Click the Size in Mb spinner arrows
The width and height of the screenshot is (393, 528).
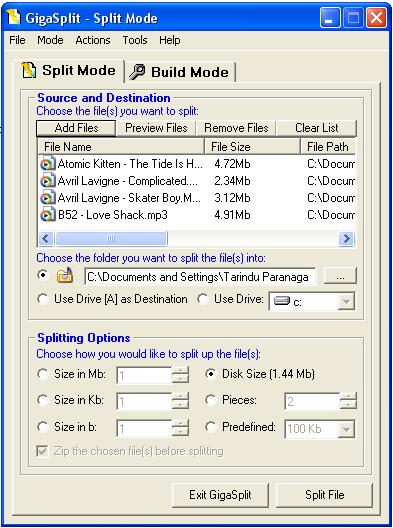tap(180, 375)
